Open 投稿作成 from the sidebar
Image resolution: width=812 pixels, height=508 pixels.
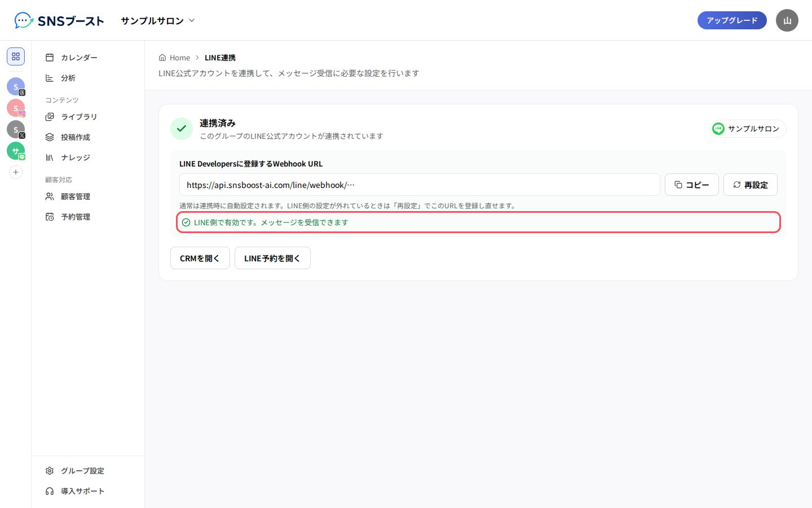[x=88, y=137]
